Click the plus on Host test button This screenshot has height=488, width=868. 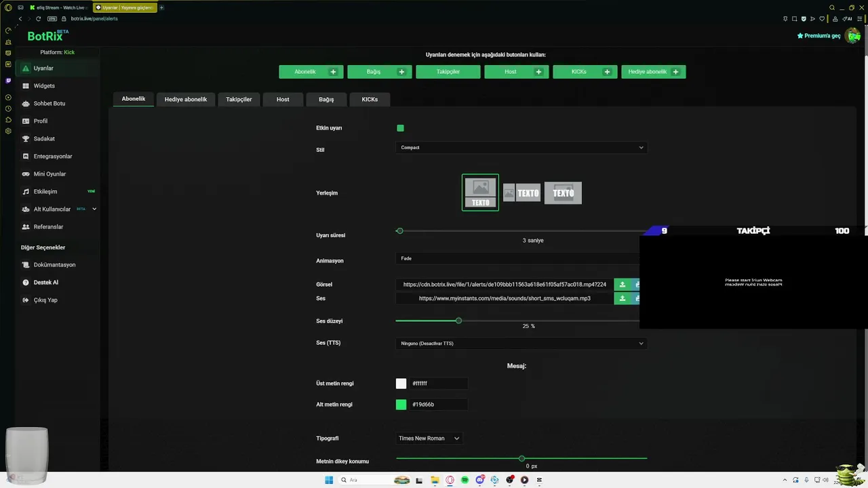click(538, 72)
